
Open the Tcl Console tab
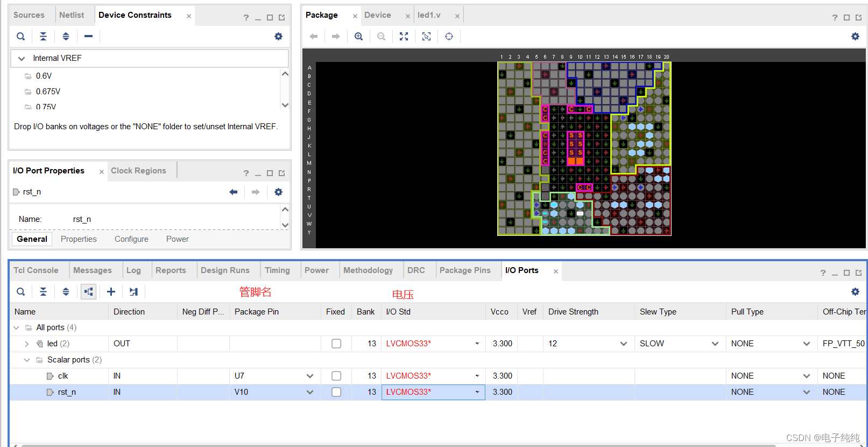36,270
